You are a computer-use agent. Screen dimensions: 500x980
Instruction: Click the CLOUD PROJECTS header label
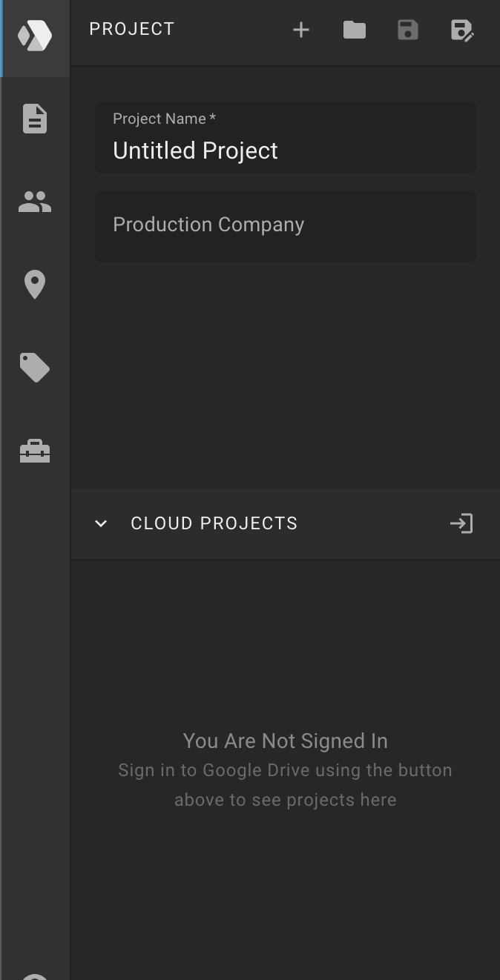[x=214, y=523]
